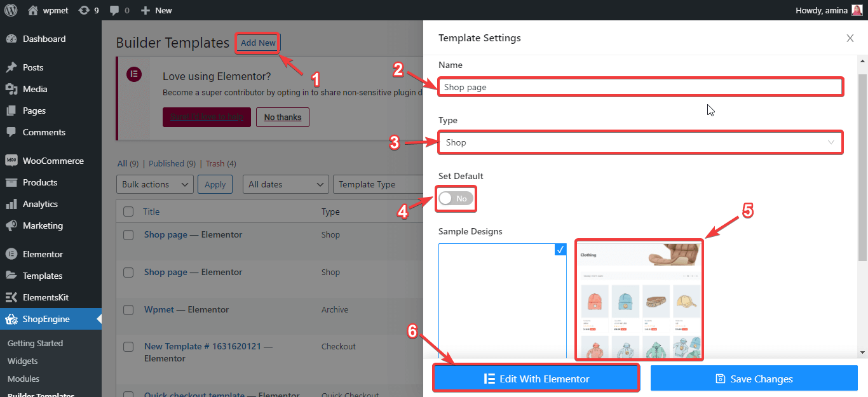Check the second Shop page row checkbox
The width and height of the screenshot is (868, 397).
[x=128, y=273]
